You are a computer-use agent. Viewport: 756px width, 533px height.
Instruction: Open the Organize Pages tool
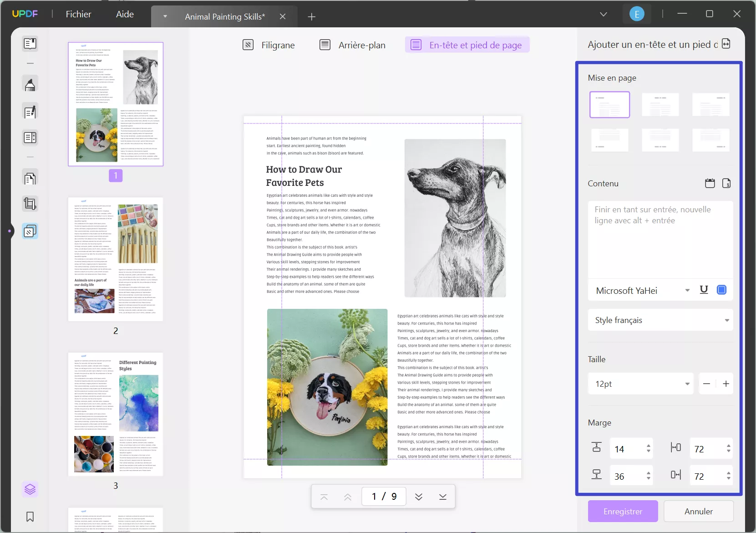(x=30, y=178)
